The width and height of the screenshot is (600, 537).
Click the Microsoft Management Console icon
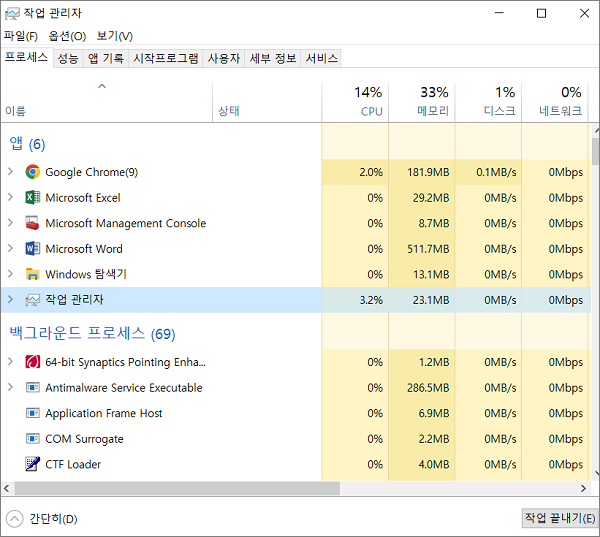(33, 223)
